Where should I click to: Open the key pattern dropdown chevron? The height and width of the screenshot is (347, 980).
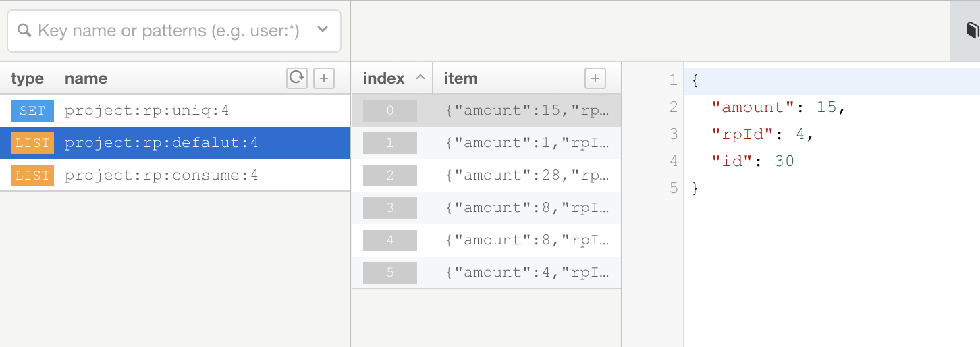pyautogui.click(x=322, y=30)
